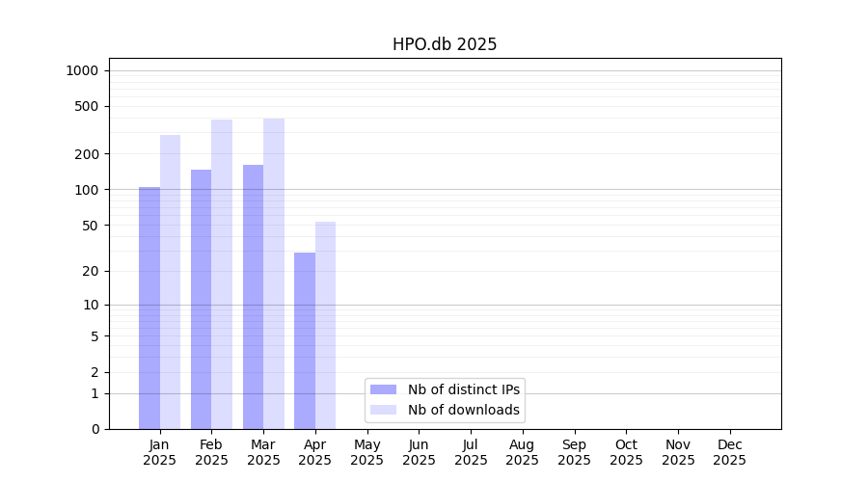Select the April distinct IPs bar
868x482 pixels.
[x=305, y=340]
